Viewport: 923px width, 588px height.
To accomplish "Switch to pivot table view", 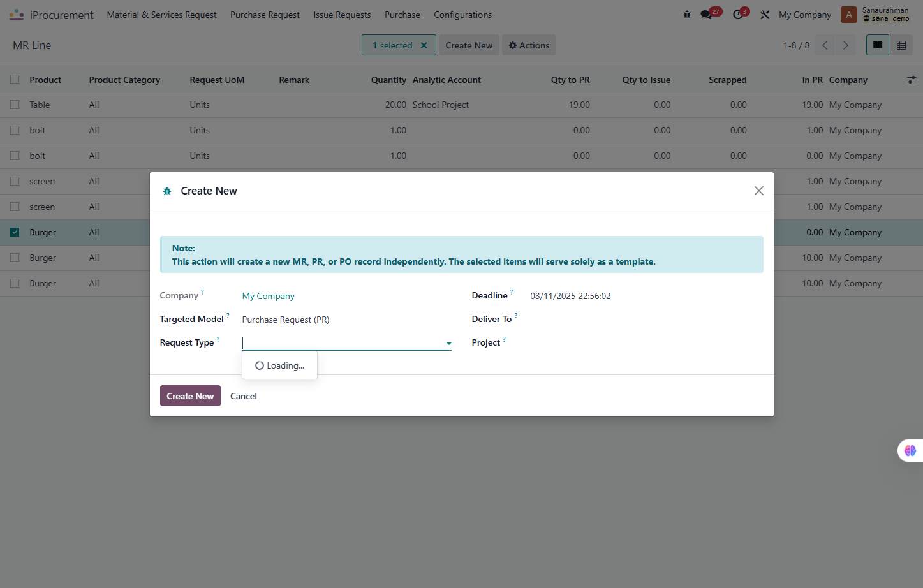I will point(901,45).
